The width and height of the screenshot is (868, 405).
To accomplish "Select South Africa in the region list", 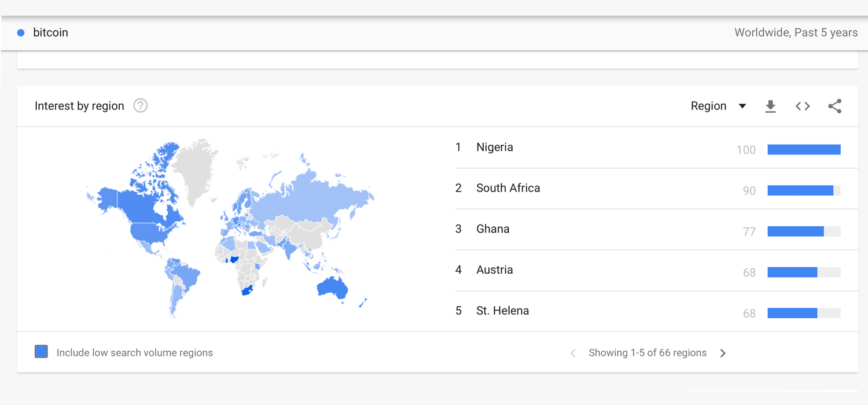I will [x=508, y=189].
